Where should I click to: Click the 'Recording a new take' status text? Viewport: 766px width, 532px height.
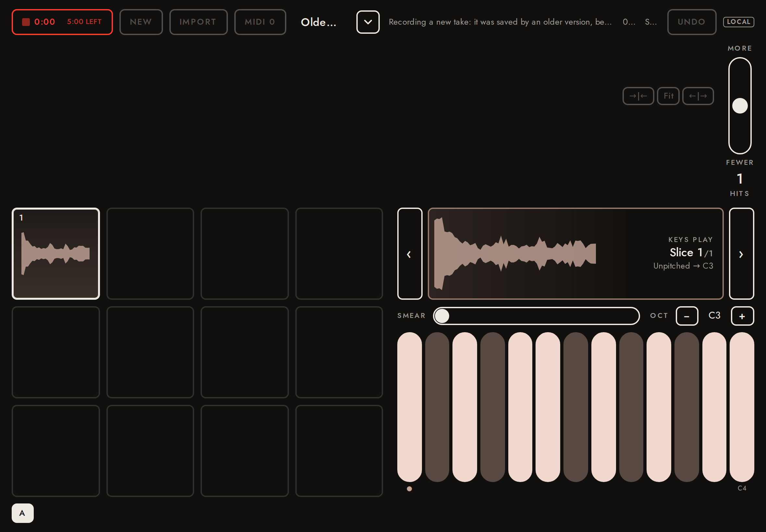pyautogui.click(x=500, y=22)
